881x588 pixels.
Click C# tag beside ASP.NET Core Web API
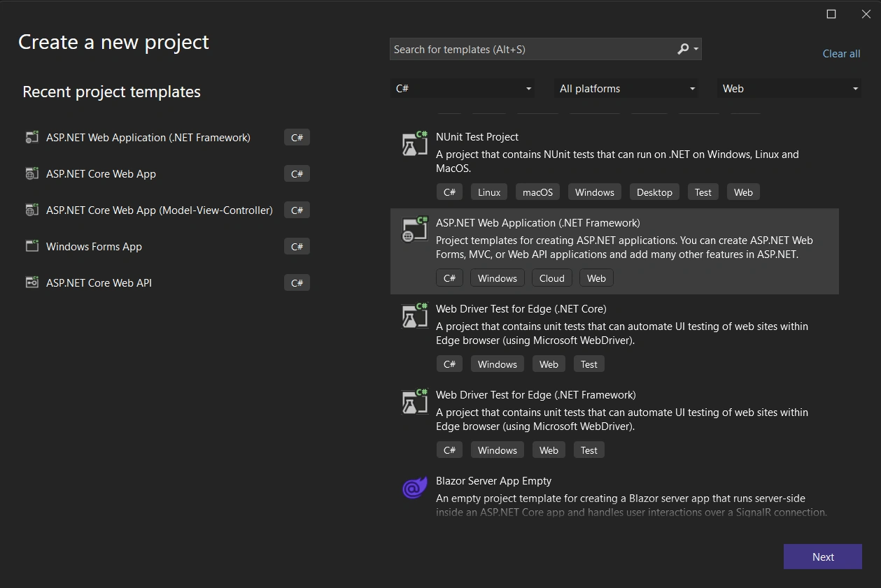tap(297, 283)
